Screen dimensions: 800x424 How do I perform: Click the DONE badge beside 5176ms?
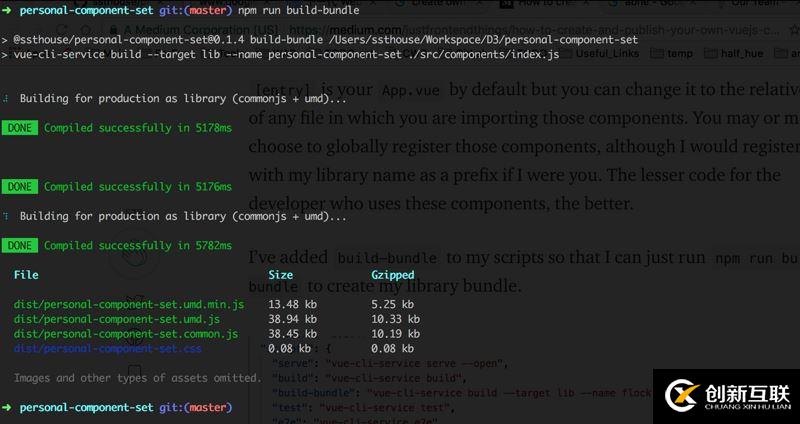pyautogui.click(x=20, y=187)
